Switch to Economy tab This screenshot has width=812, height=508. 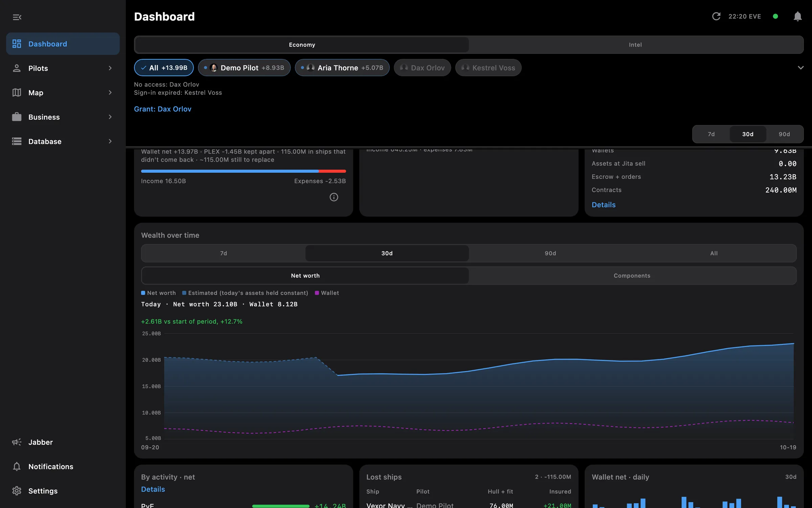pos(302,45)
